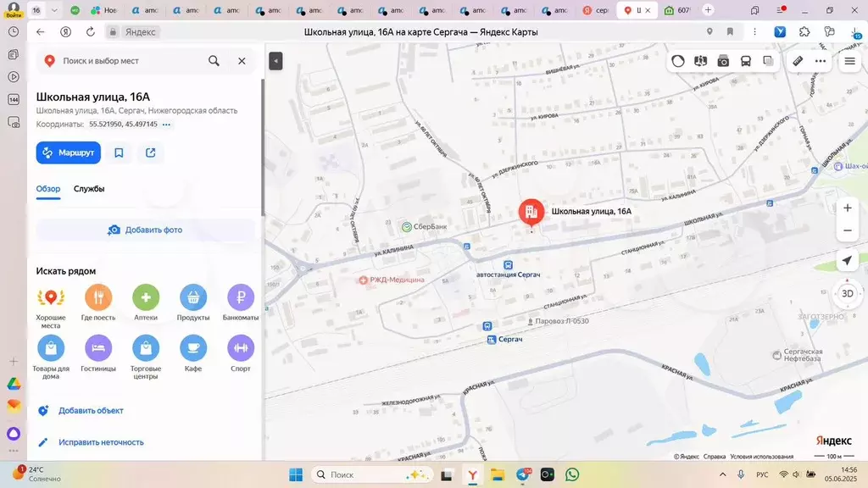Screen dimensions: 868x488
Task: Save place with bookmark icon button
Action: tap(119, 152)
